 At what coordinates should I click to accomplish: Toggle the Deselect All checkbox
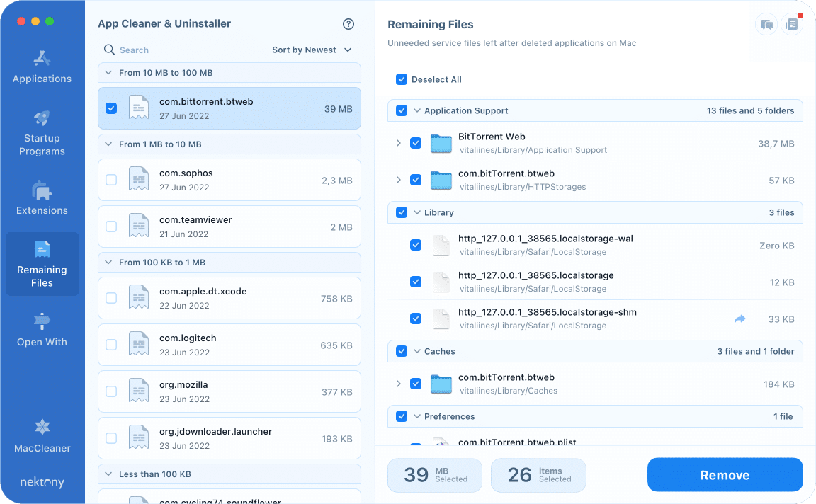(402, 79)
